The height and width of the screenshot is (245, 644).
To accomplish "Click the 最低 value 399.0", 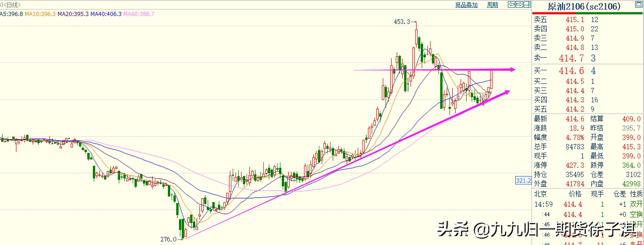I will click(x=631, y=156).
